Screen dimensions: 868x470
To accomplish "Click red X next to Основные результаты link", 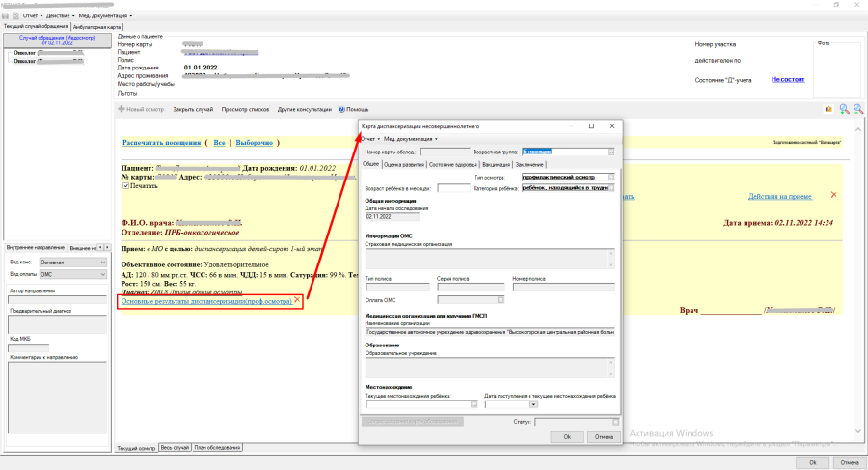I will coord(297,300).
